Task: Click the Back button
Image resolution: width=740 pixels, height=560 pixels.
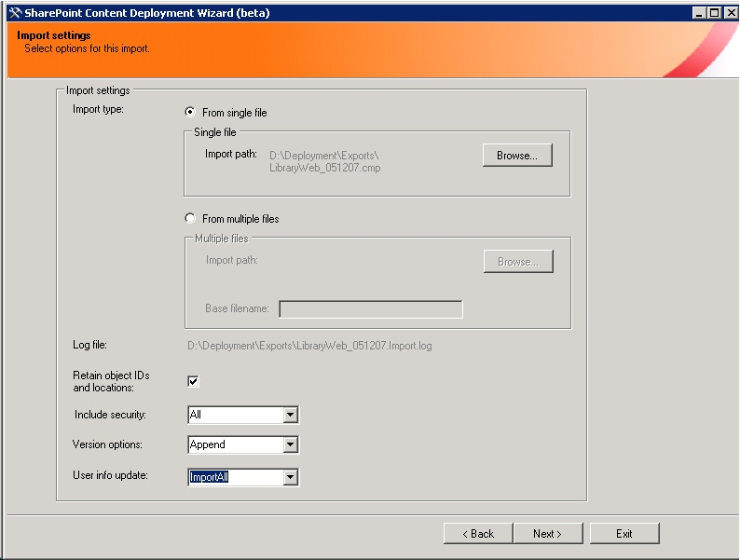Action: (x=478, y=534)
